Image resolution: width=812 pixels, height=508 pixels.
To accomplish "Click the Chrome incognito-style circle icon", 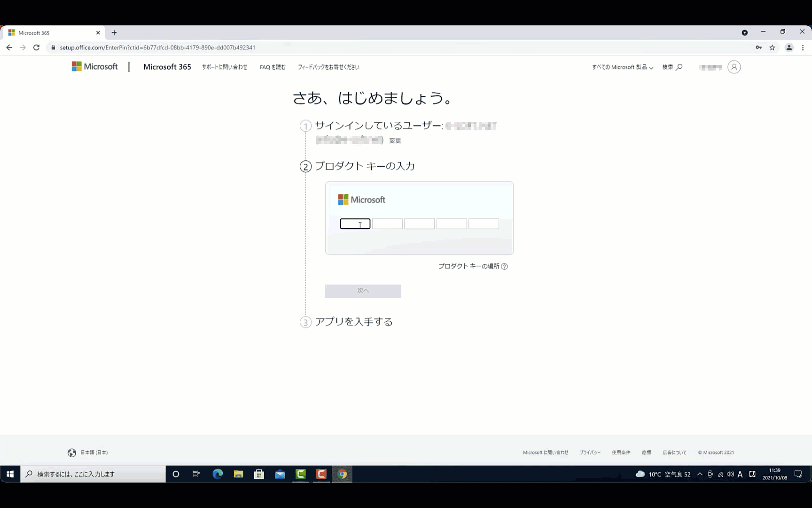I will (x=745, y=32).
